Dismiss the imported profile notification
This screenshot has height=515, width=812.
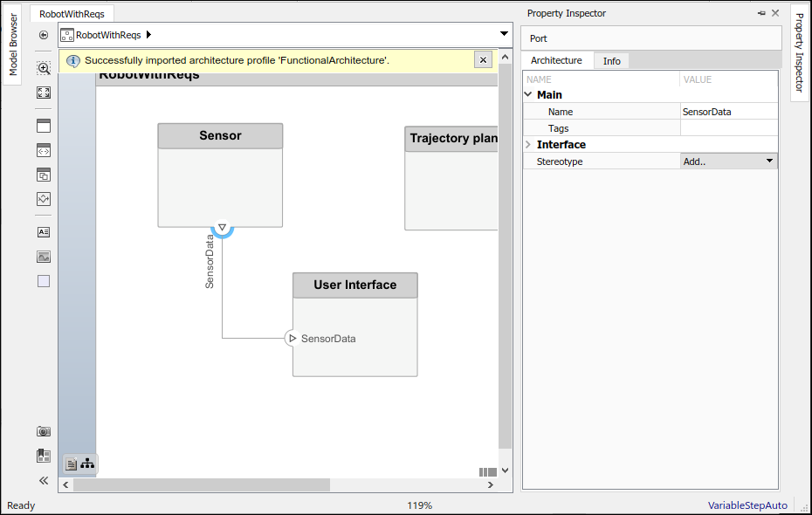coord(483,60)
